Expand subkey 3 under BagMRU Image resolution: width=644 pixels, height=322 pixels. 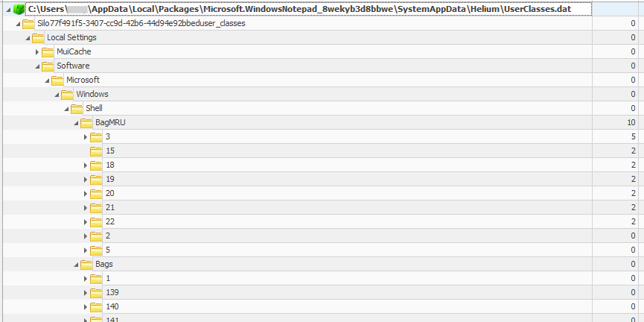pos(86,137)
